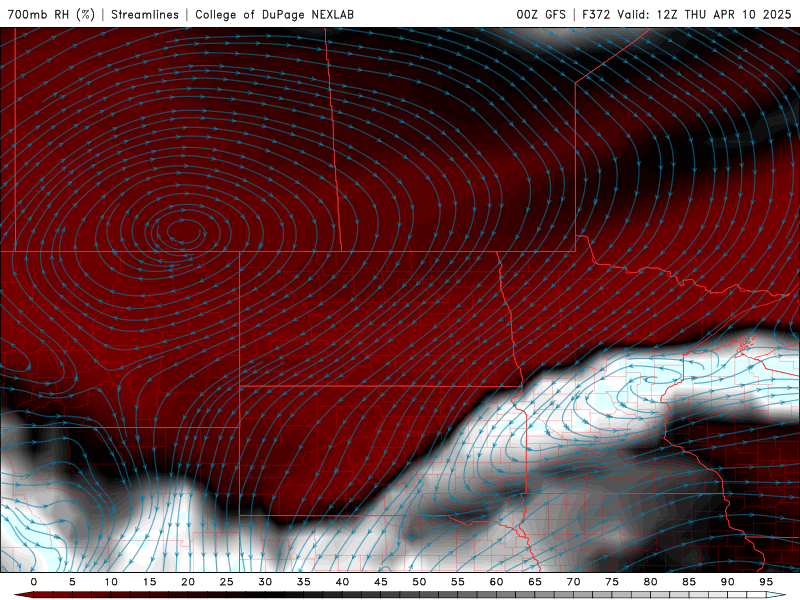
Task: Click the "85" scale value
Action: pos(689,582)
